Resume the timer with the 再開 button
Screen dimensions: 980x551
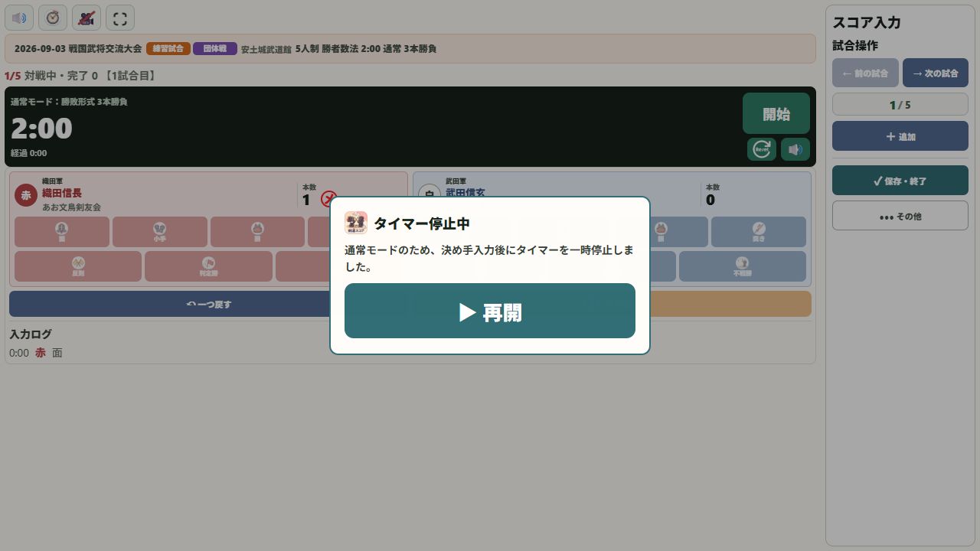point(490,311)
